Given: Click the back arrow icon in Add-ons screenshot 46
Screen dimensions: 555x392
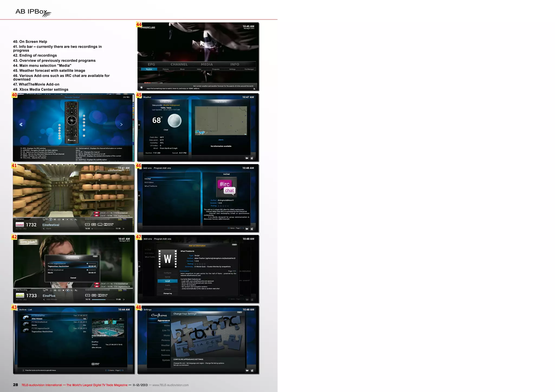Looking at the screenshot, I should tap(247, 229).
